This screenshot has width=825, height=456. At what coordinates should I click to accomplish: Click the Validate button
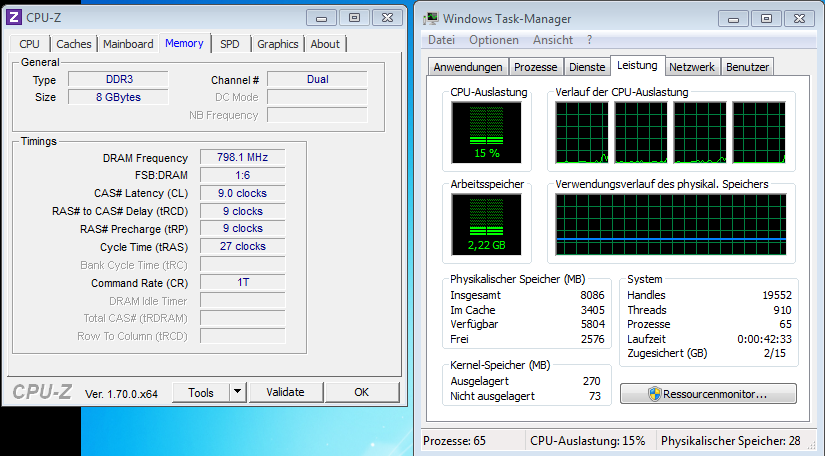[x=285, y=392]
